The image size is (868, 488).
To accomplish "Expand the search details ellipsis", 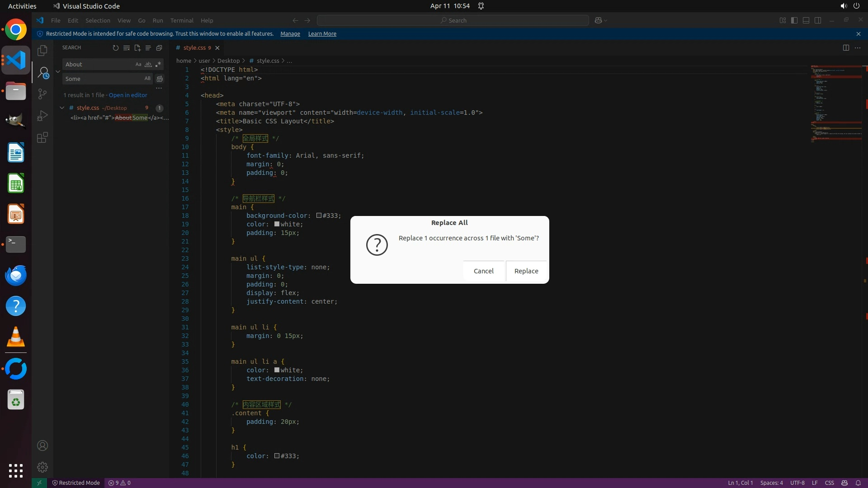I will [159, 88].
